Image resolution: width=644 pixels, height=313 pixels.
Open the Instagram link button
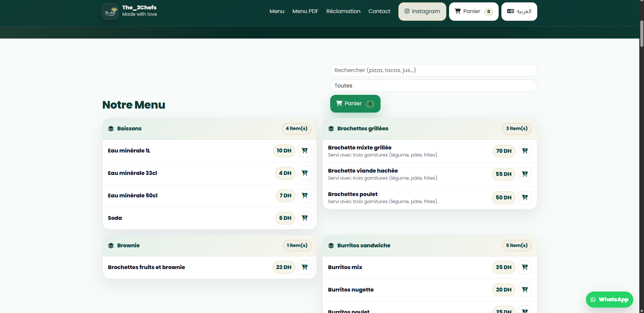point(422,11)
